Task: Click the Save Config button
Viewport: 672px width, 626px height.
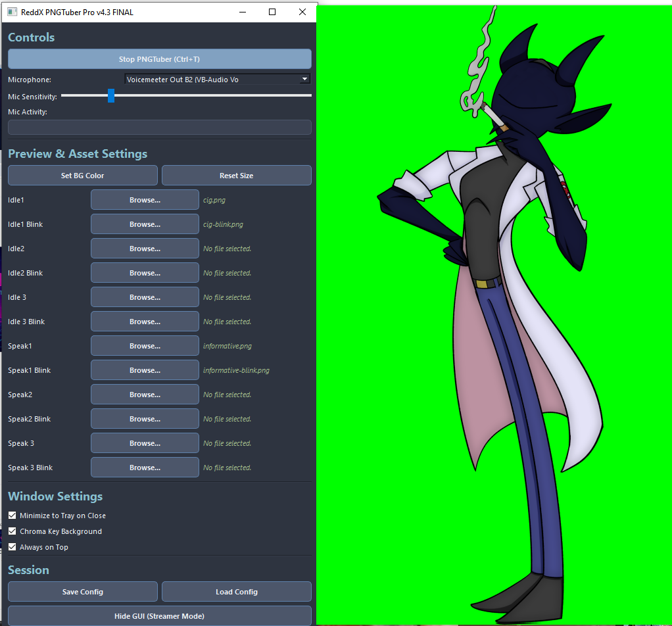Action: coord(83,592)
